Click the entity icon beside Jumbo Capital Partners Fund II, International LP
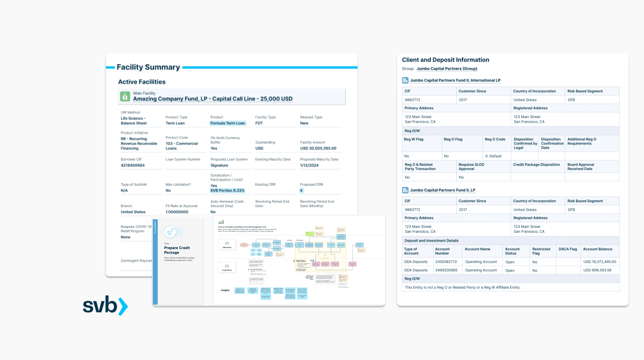The width and height of the screenshot is (644, 360). pyautogui.click(x=405, y=80)
